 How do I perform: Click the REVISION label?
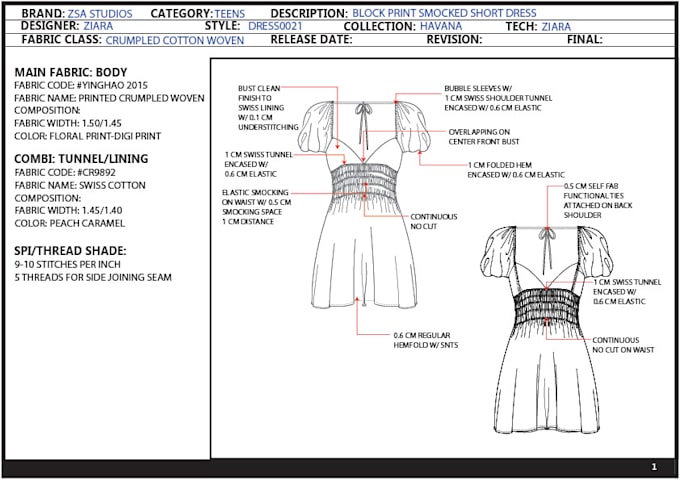[454, 39]
